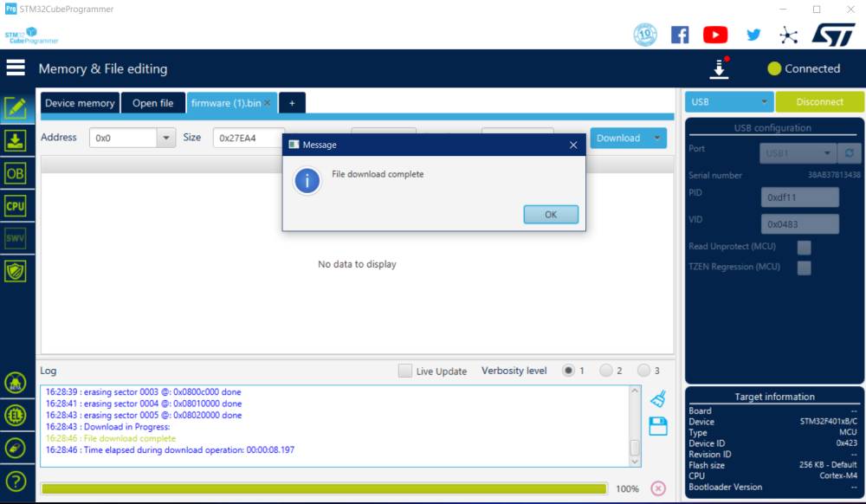Image resolution: width=866 pixels, height=504 pixels.
Task: Open the Twitter page icon
Action: [753, 35]
